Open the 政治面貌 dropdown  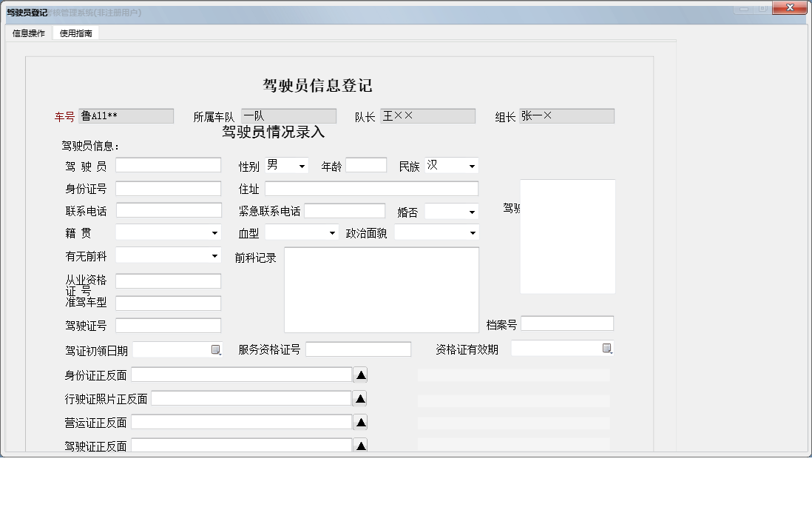coord(471,232)
